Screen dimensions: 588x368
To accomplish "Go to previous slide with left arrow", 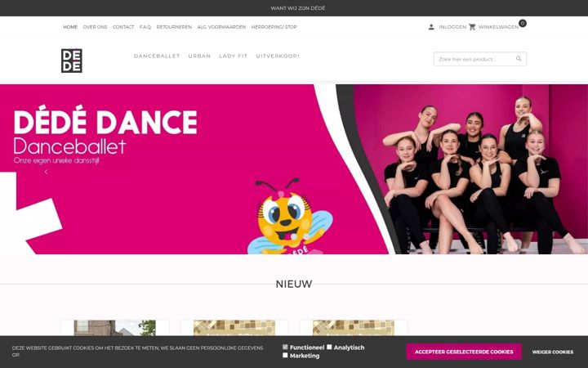I will (x=46, y=172).
